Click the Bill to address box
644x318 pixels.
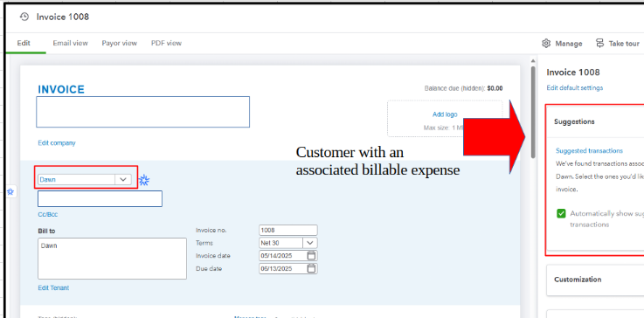point(112,259)
